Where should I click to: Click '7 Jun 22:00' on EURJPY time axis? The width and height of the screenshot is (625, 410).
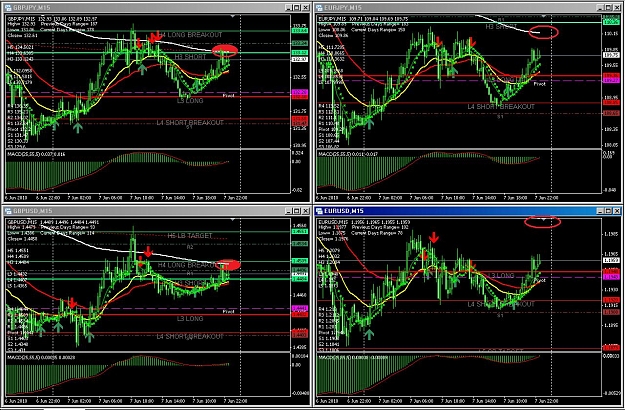pos(547,198)
